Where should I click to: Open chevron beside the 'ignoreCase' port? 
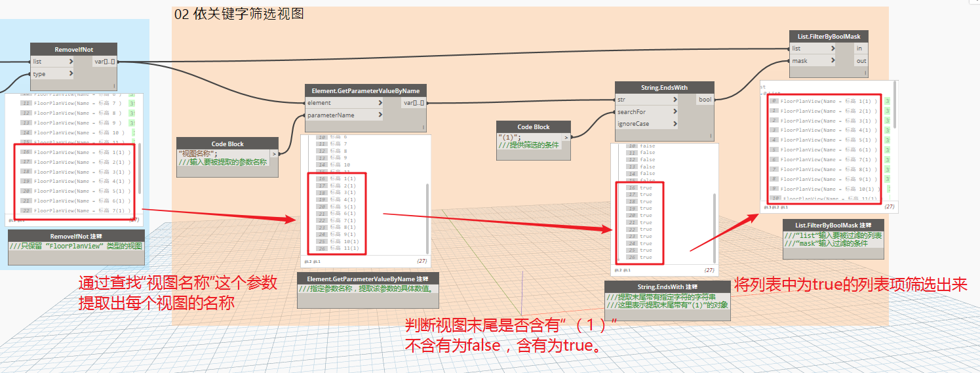674,124
